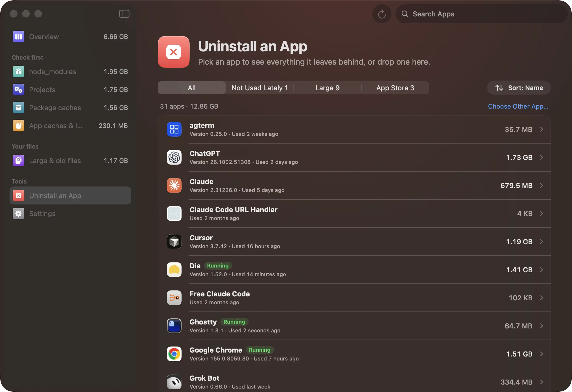
Task: Click the Running badge next to Dia
Action: pos(218,266)
